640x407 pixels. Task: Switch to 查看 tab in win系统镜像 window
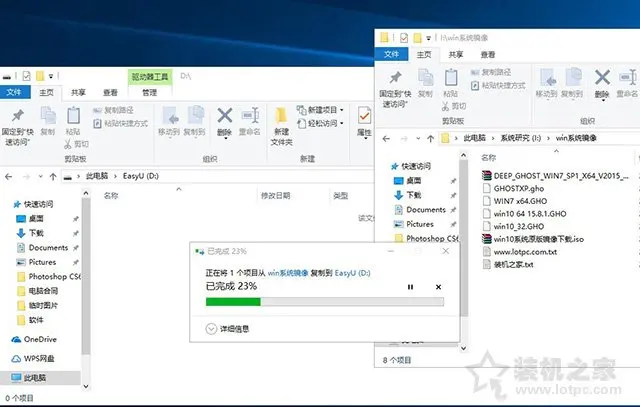[488, 54]
